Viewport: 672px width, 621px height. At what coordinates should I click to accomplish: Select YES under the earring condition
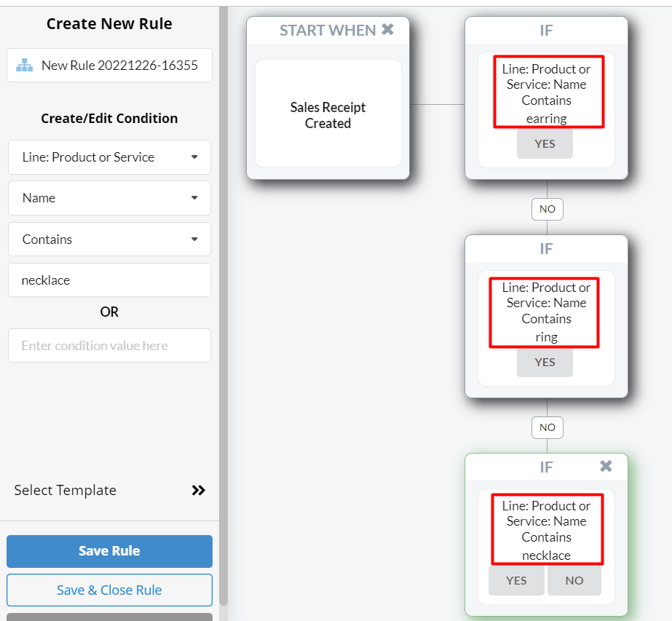545,144
